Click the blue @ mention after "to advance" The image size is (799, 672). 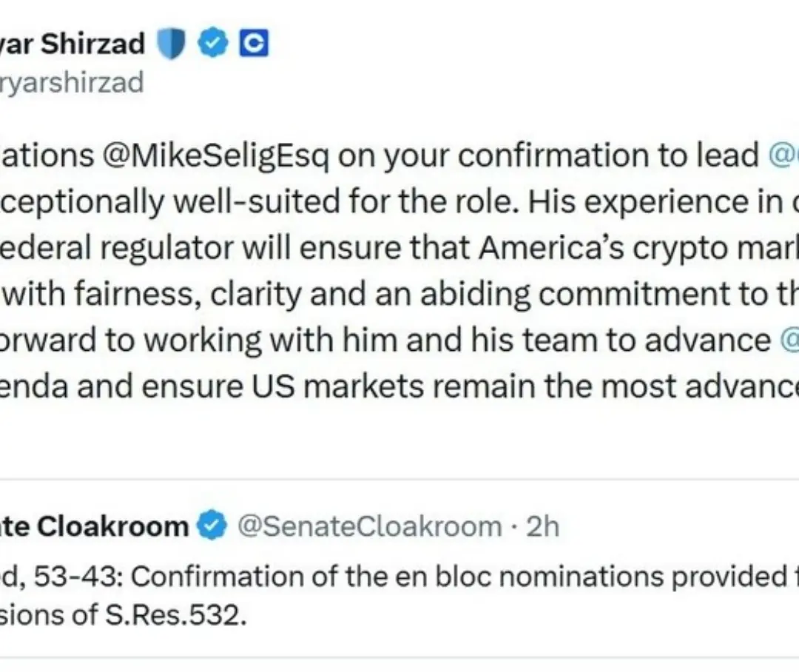point(789,340)
